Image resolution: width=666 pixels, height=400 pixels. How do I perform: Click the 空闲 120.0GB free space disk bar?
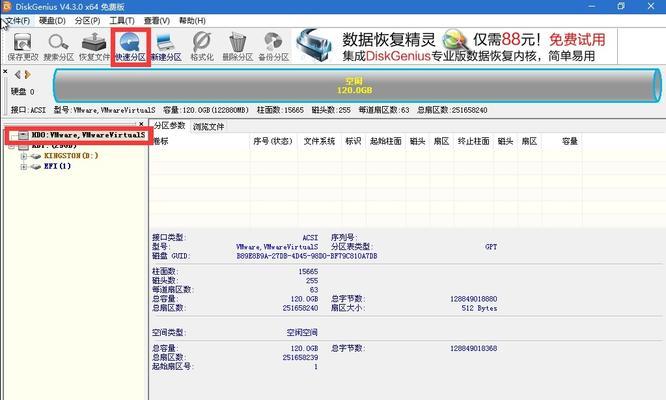click(x=357, y=85)
